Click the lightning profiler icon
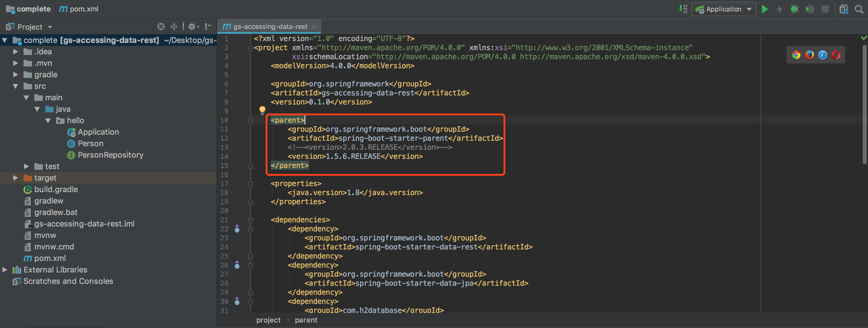Screen dimensions: 868x328 780,9
